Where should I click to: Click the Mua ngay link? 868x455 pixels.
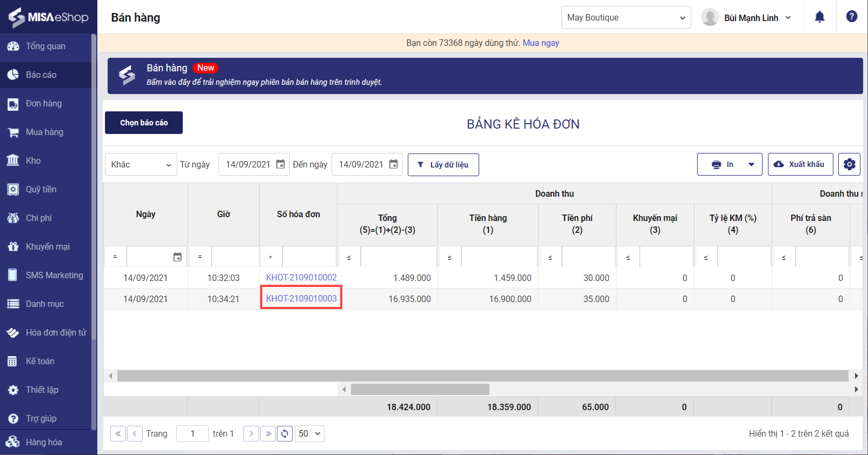coord(541,43)
